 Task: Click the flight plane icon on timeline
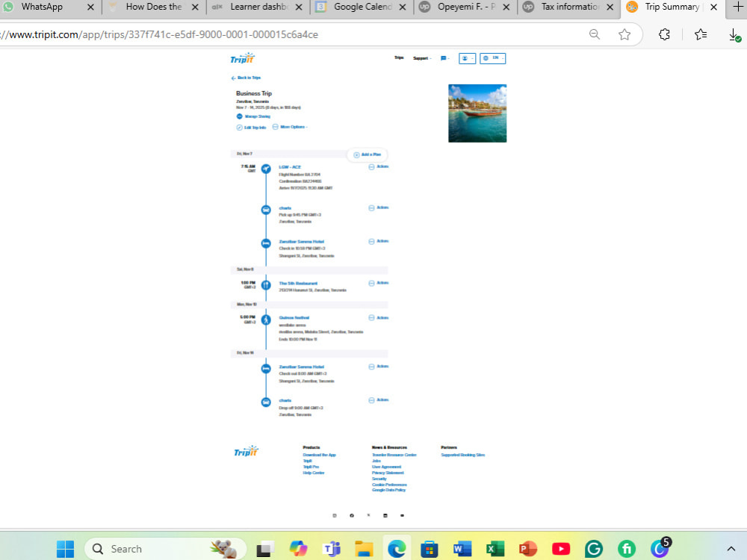point(266,169)
